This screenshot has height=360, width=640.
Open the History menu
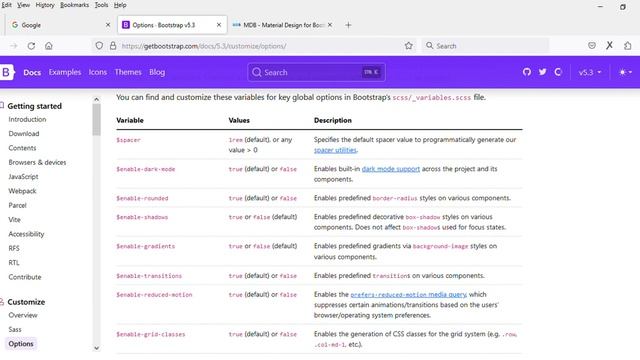[45, 5]
